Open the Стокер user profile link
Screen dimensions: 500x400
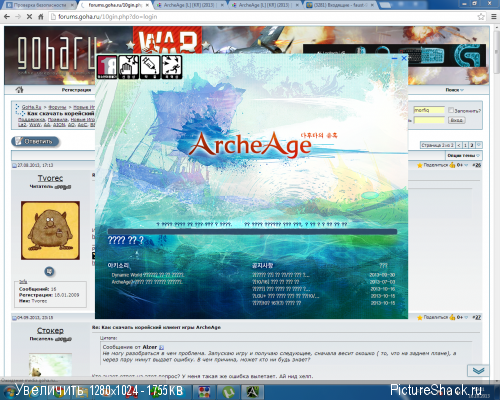tap(50, 330)
